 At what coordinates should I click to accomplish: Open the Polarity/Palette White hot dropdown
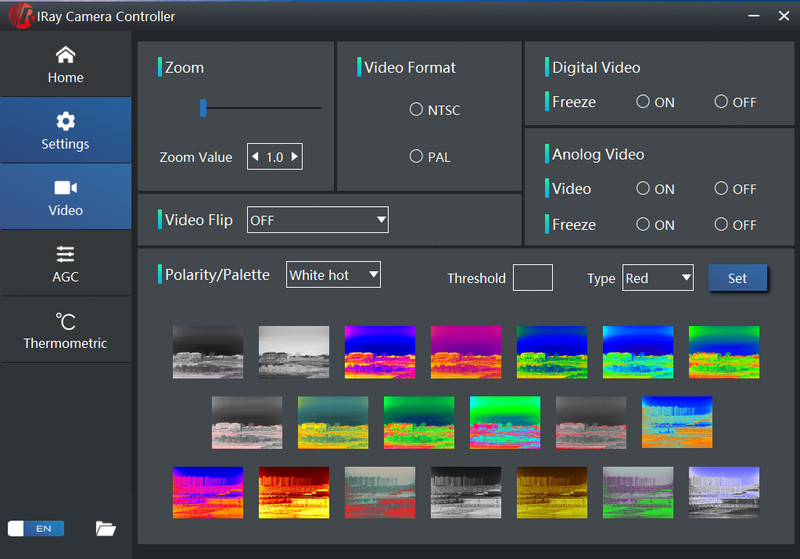(333, 274)
